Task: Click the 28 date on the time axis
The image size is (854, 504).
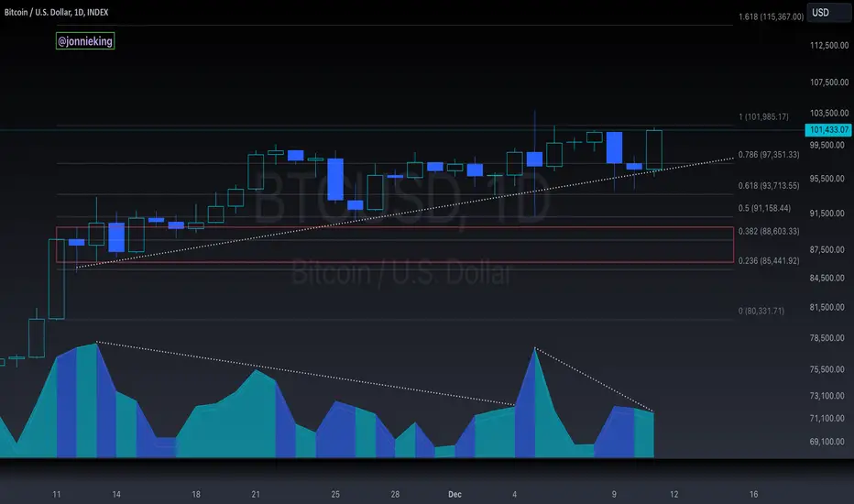Action: coord(395,494)
